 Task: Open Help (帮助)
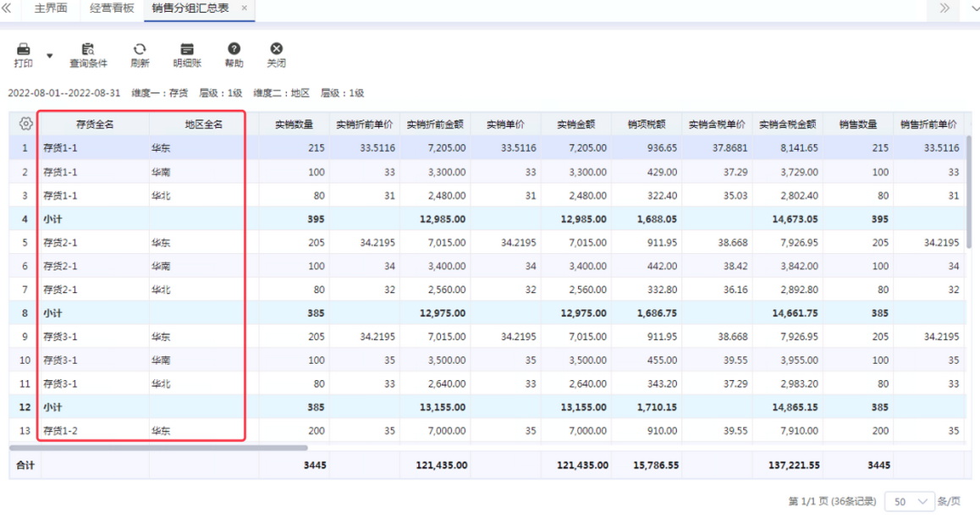coord(234,50)
